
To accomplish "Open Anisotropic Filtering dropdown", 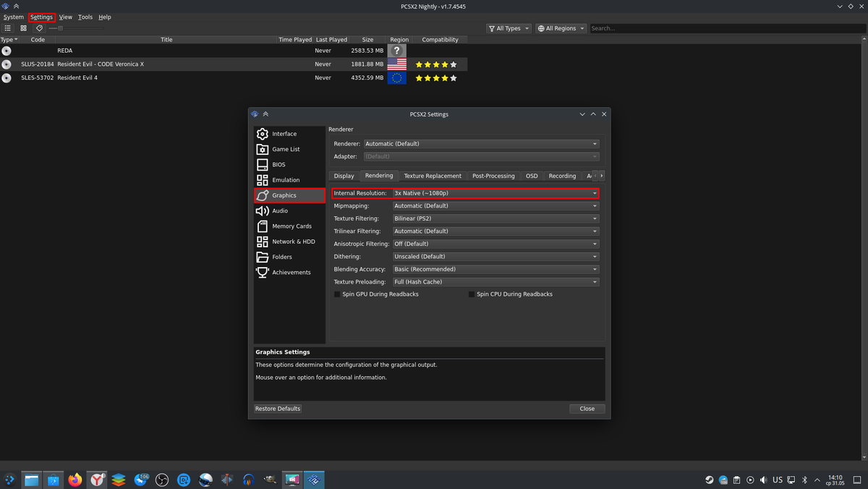I will [495, 244].
